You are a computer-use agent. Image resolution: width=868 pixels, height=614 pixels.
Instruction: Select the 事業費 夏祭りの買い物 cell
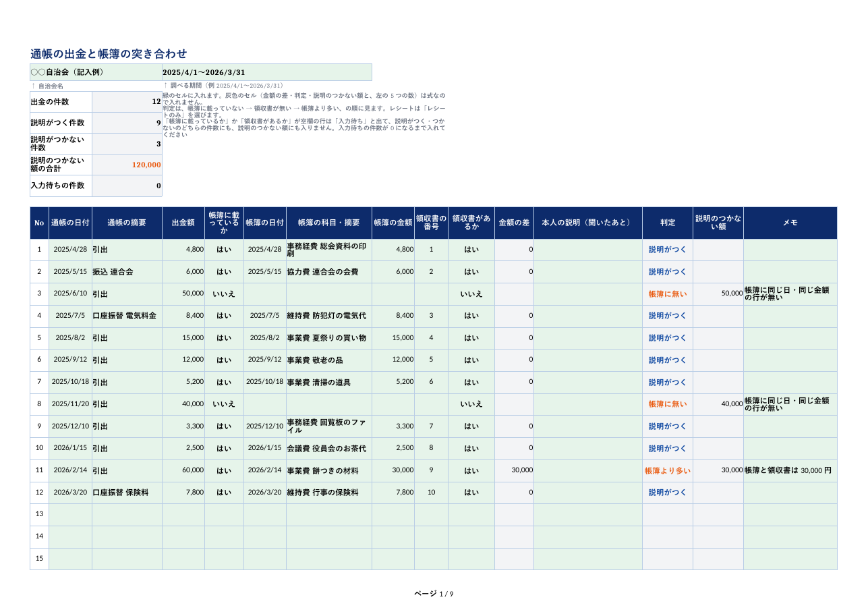coord(329,338)
